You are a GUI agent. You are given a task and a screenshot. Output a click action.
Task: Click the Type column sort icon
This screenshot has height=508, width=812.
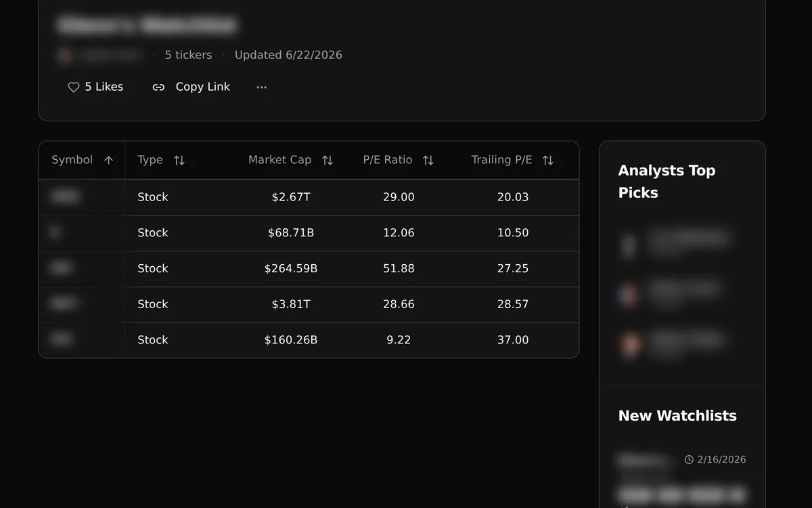[179, 160]
